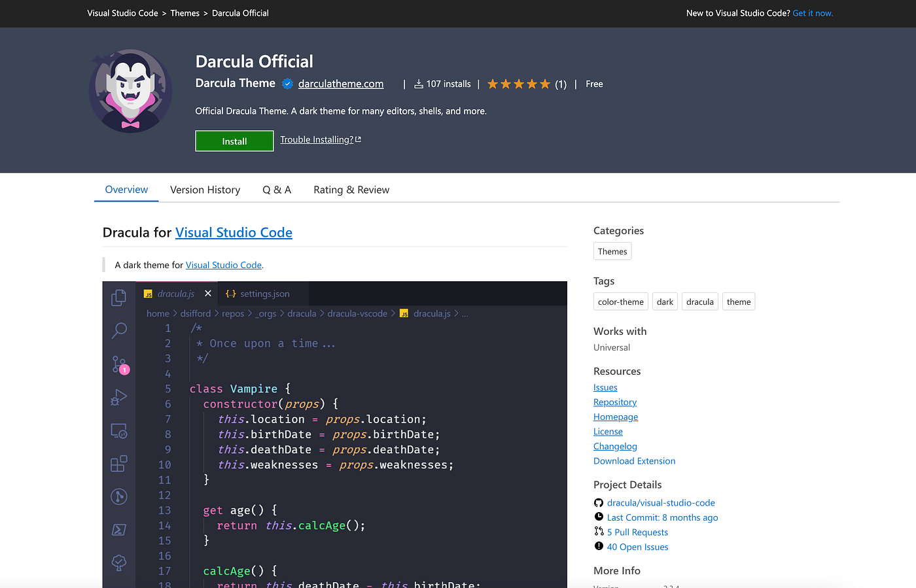Close the dracula.js editor tab
The width and height of the screenshot is (916, 588).
click(x=208, y=294)
